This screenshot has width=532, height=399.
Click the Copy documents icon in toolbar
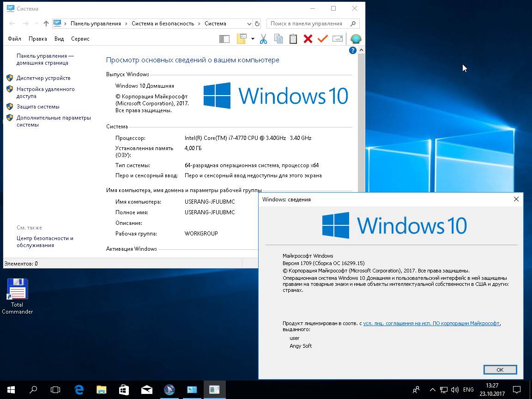pos(278,39)
